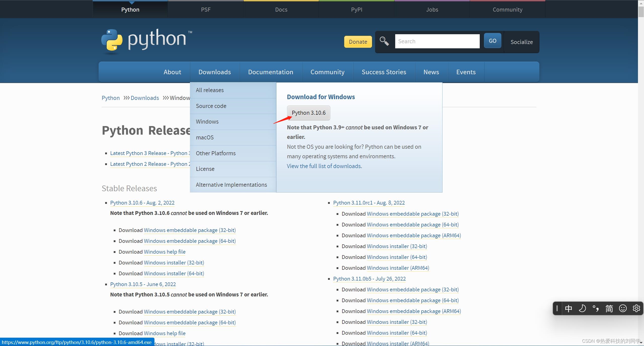Select Windows in Downloads menu

[233, 122]
